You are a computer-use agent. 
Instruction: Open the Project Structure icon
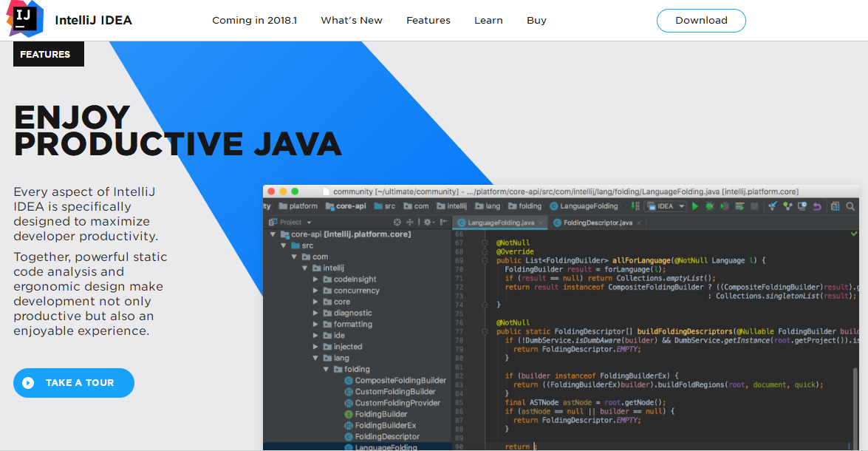pos(835,206)
